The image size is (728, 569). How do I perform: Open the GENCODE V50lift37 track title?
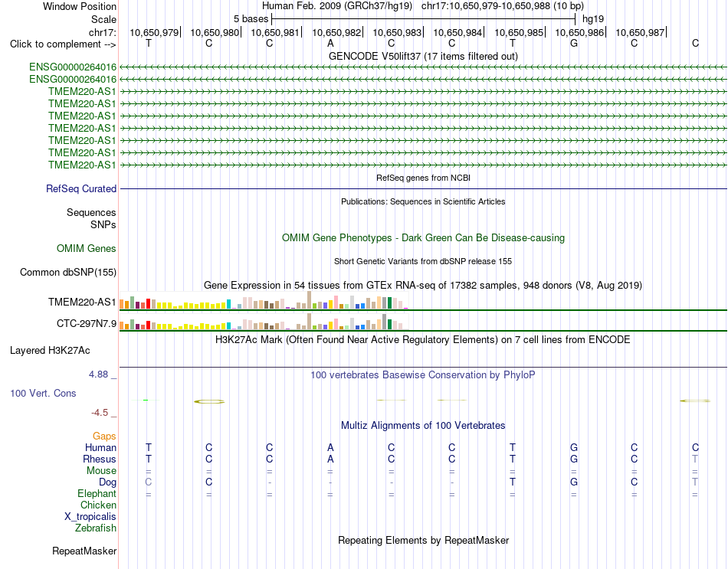(423, 56)
